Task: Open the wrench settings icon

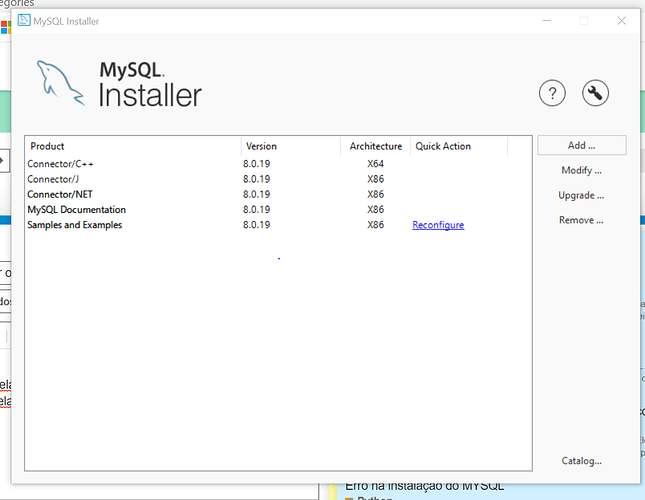Action: (595, 93)
